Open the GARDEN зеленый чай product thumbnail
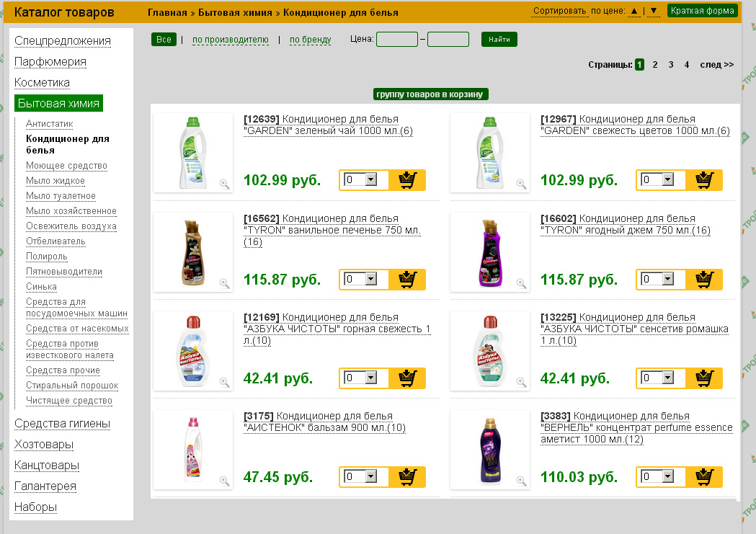Viewport: 756px width, 534px height. pyautogui.click(x=193, y=152)
